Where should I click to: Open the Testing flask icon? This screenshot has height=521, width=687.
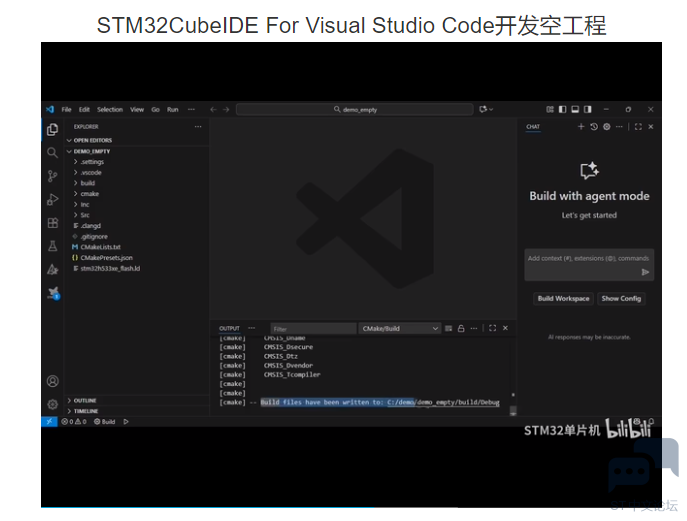(52, 245)
